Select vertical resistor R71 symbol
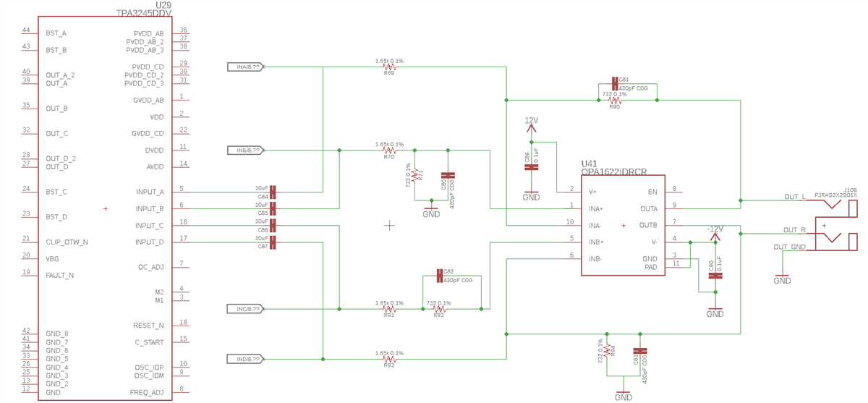 tap(414, 176)
